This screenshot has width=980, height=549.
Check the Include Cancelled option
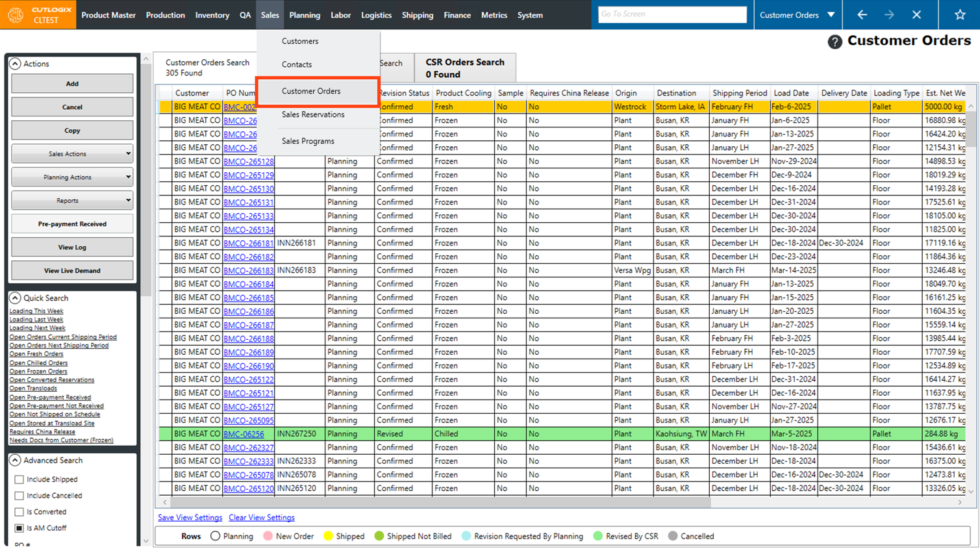[19, 496]
